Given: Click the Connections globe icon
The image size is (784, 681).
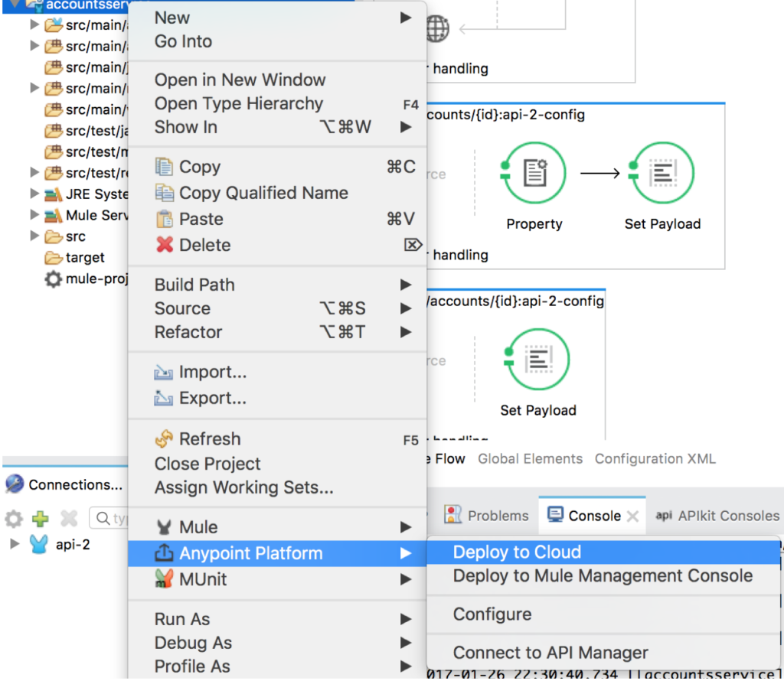Looking at the screenshot, I should coord(15,484).
